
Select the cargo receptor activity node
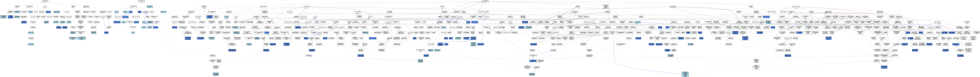17,7
